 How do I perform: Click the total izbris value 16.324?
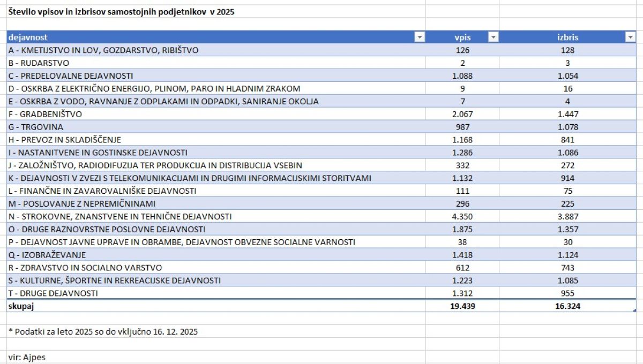coord(568,306)
